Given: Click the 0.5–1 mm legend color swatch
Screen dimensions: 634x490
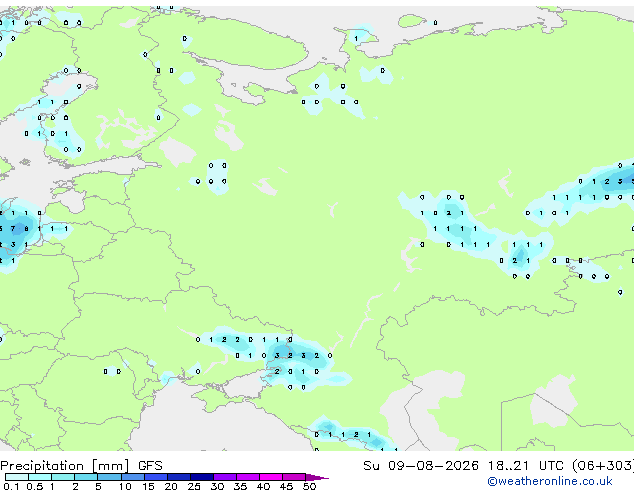Looking at the screenshot, I should (x=40, y=477).
